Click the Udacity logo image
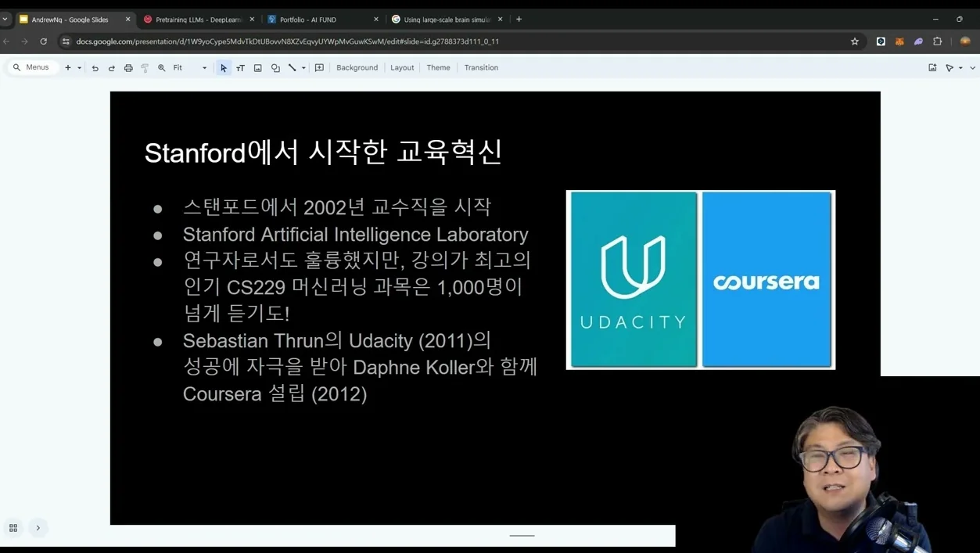Screen dimensions: 980x553 [634, 279]
